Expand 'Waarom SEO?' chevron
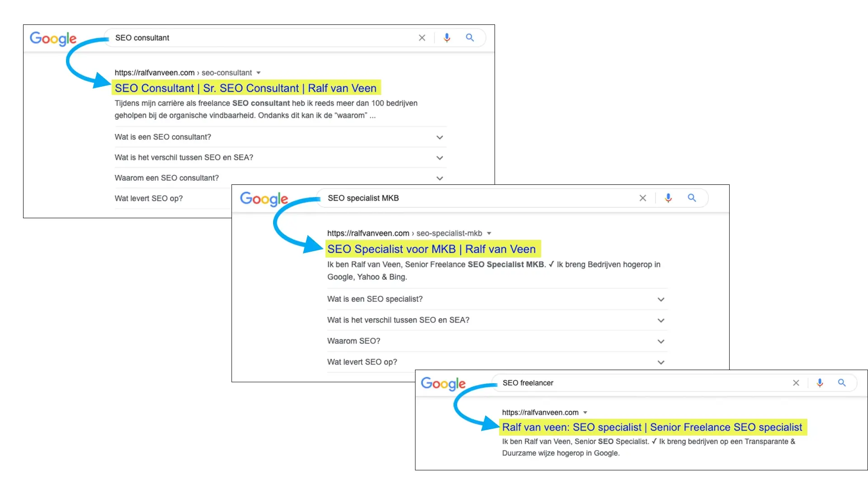Image resolution: width=868 pixels, height=488 pixels. (x=661, y=342)
